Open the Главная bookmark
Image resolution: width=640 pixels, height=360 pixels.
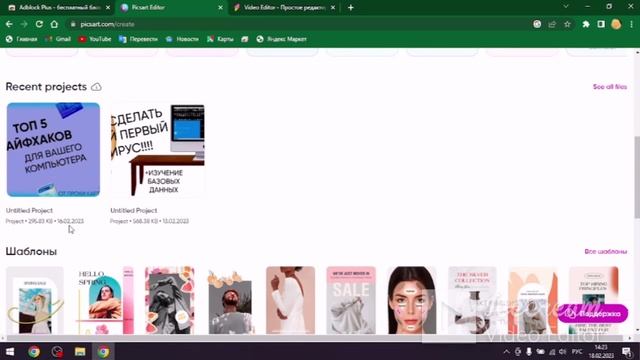(22, 39)
